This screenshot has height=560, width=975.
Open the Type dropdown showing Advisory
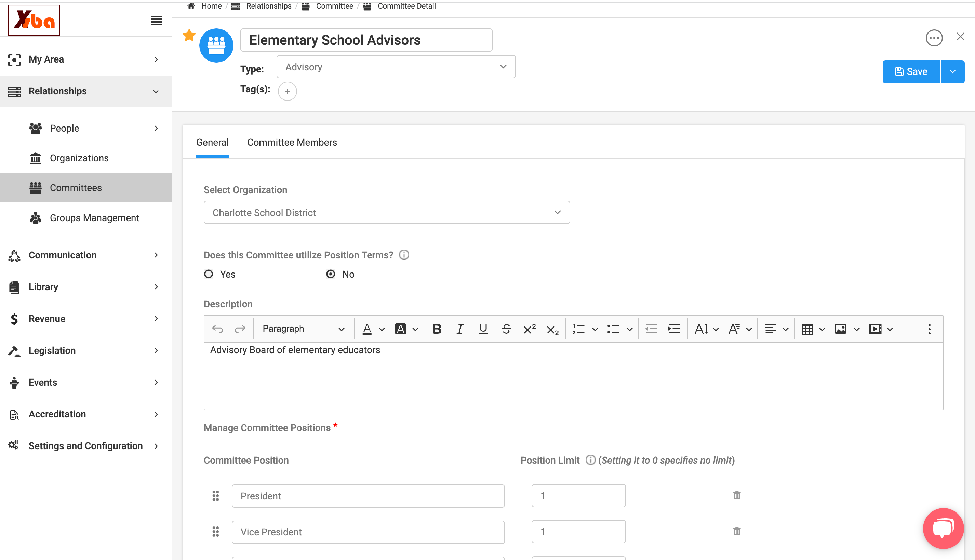pyautogui.click(x=396, y=67)
